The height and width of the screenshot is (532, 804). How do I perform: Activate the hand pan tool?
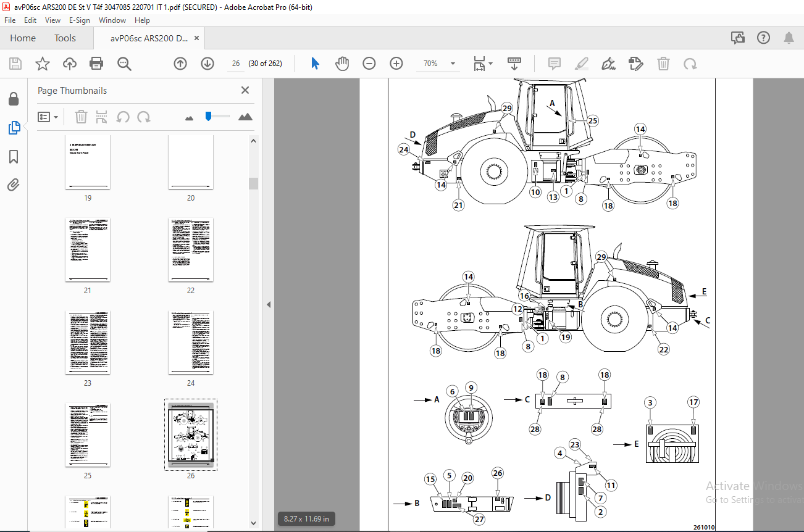342,64
